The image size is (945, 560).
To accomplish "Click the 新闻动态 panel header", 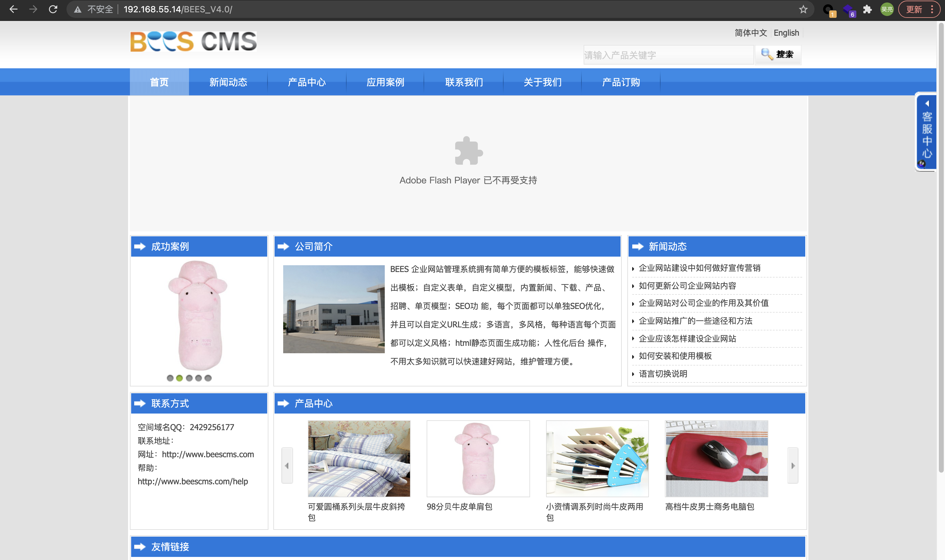I will [x=717, y=246].
